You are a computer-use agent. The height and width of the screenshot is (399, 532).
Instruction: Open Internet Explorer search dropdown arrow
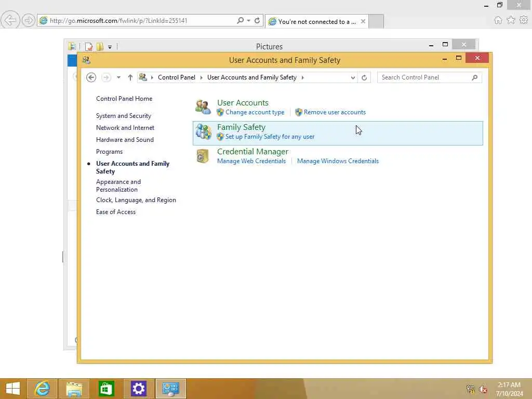[249, 20]
